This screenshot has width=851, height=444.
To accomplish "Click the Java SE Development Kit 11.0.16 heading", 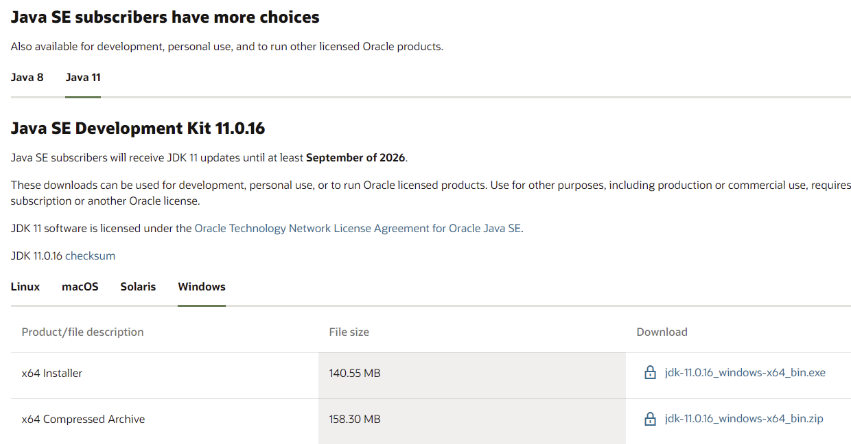I will click(138, 128).
